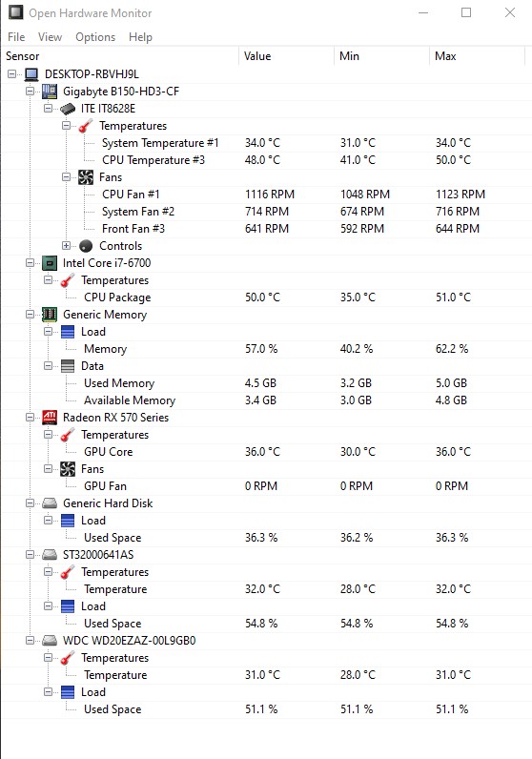Click the 57.0 % memory load value
Screen dimensions: 532x759
[261, 349]
